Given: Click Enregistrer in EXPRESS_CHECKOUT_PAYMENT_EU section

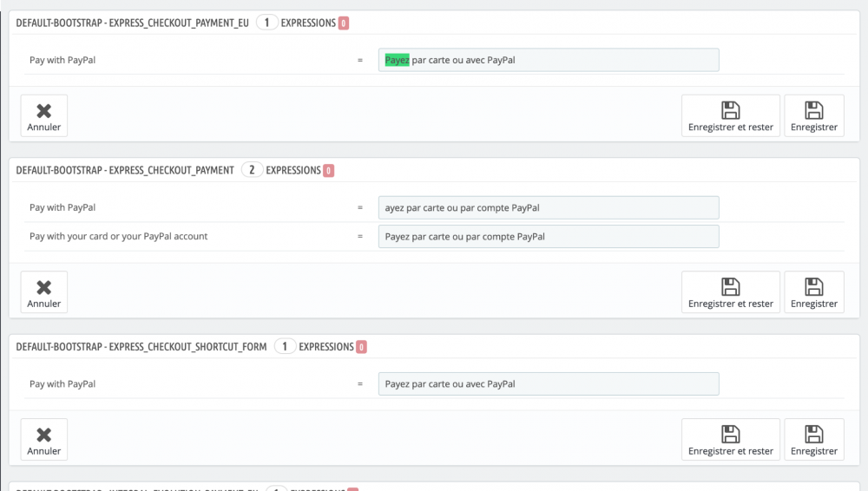Looking at the screenshot, I should tap(814, 115).
